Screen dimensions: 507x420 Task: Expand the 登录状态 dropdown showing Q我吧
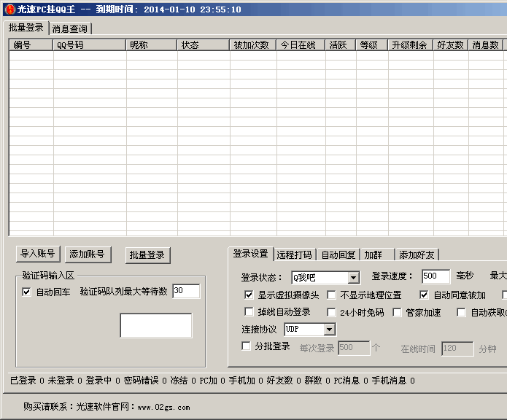[x=353, y=277]
